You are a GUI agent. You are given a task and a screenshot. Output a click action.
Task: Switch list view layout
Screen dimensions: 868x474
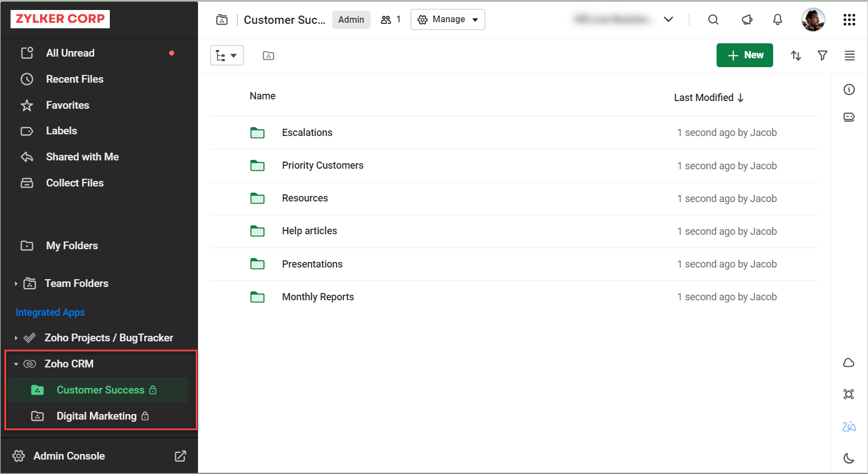tap(850, 56)
